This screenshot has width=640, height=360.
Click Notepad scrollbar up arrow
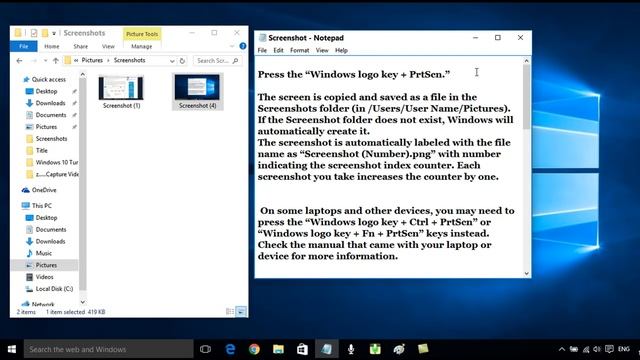[x=527, y=61]
